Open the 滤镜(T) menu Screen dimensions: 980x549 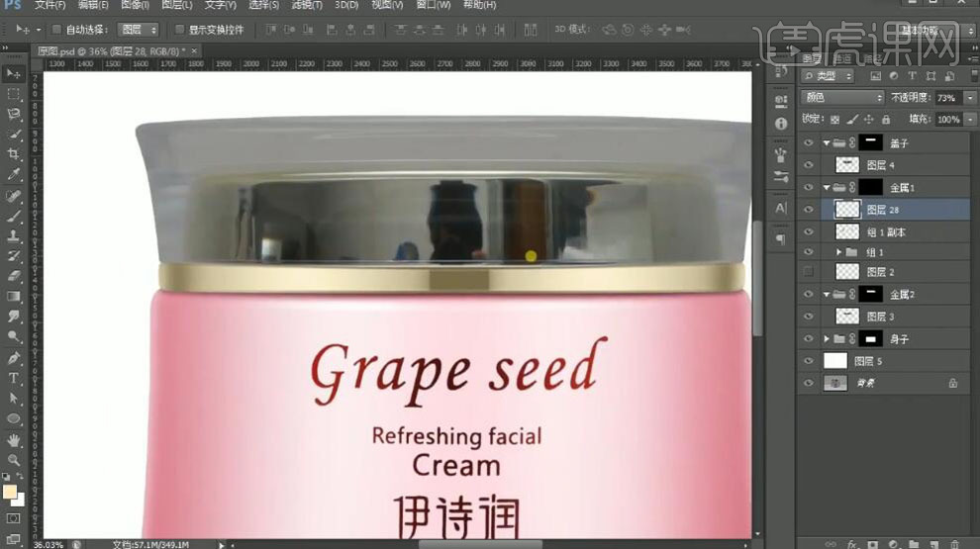click(x=307, y=5)
